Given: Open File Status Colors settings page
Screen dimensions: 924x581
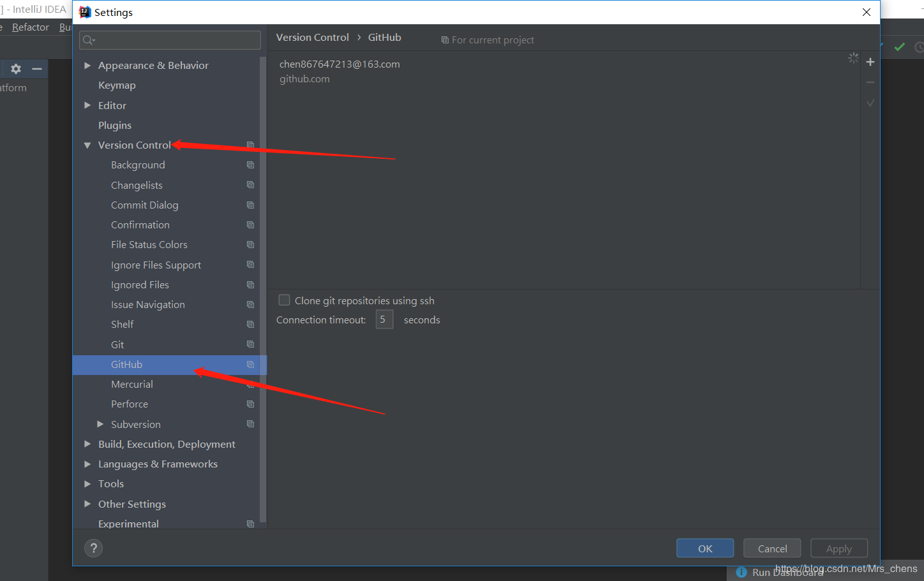Looking at the screenshot, I should 149,244.
